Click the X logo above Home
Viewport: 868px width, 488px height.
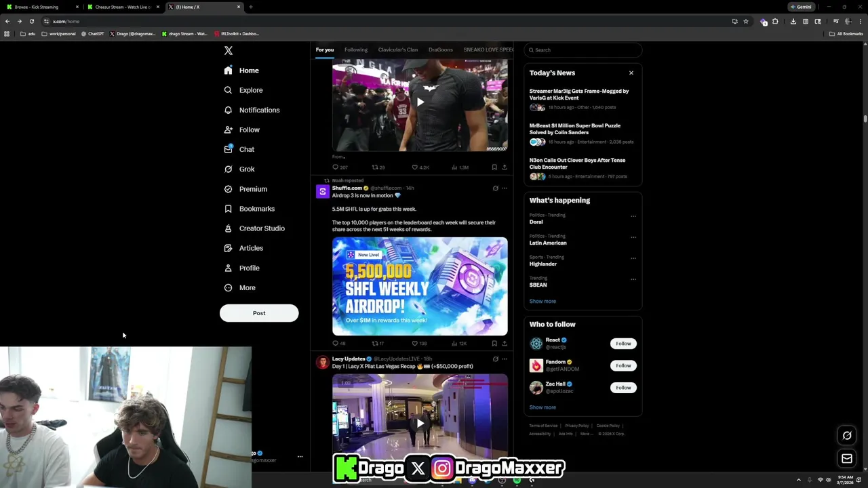tap(229, 51)
